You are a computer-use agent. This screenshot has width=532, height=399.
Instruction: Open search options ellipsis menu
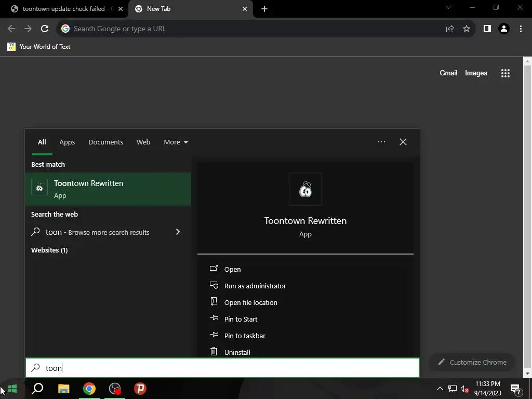point(381,142)
